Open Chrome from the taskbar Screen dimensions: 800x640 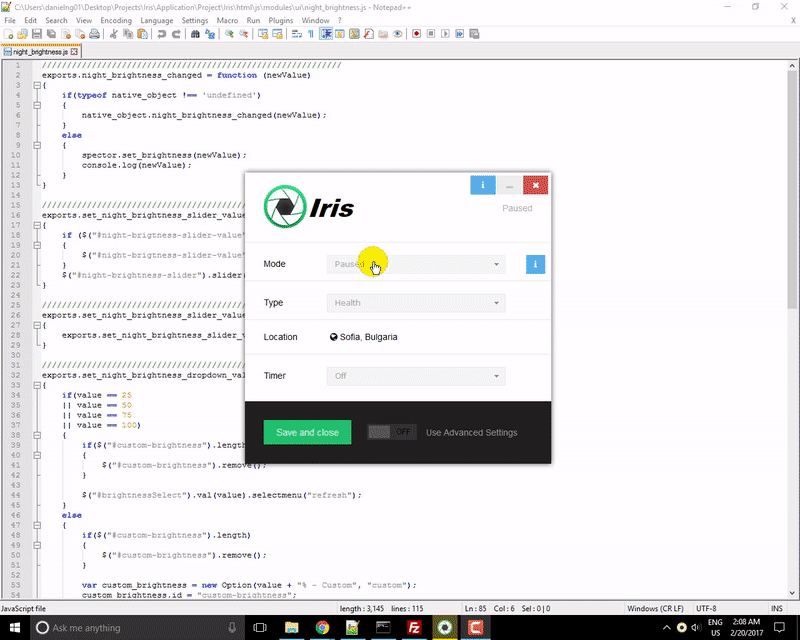coord(322,628)
